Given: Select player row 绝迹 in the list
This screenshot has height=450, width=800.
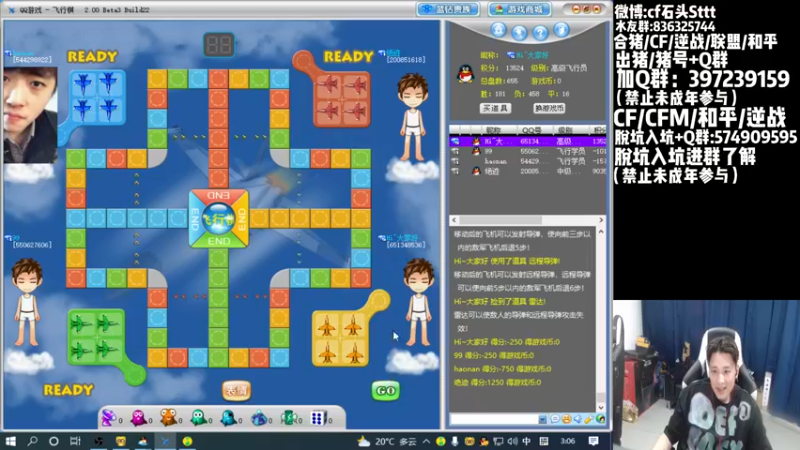Looking at the screenshot, I should pyautogui.click(x=528, y=171).
